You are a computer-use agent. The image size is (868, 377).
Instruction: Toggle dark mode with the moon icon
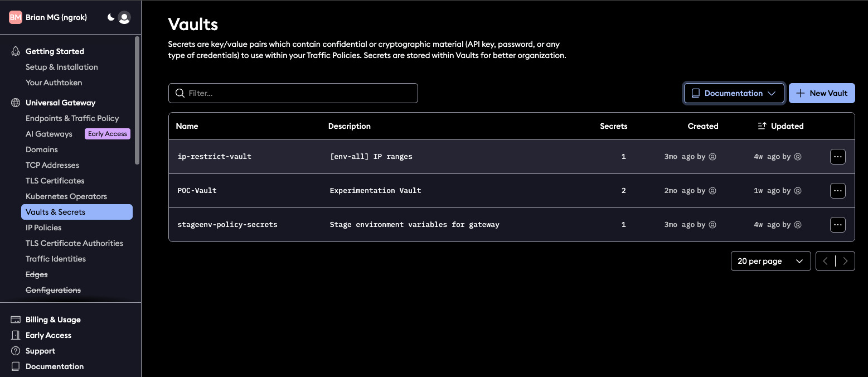[x=110, y=17]
